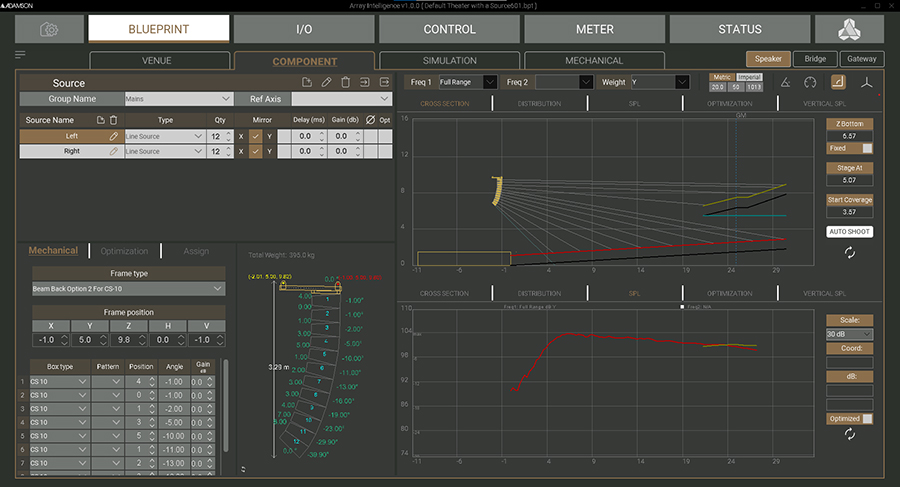
Task: Increase Position stepper for box row 1
Action: [152, 379]
